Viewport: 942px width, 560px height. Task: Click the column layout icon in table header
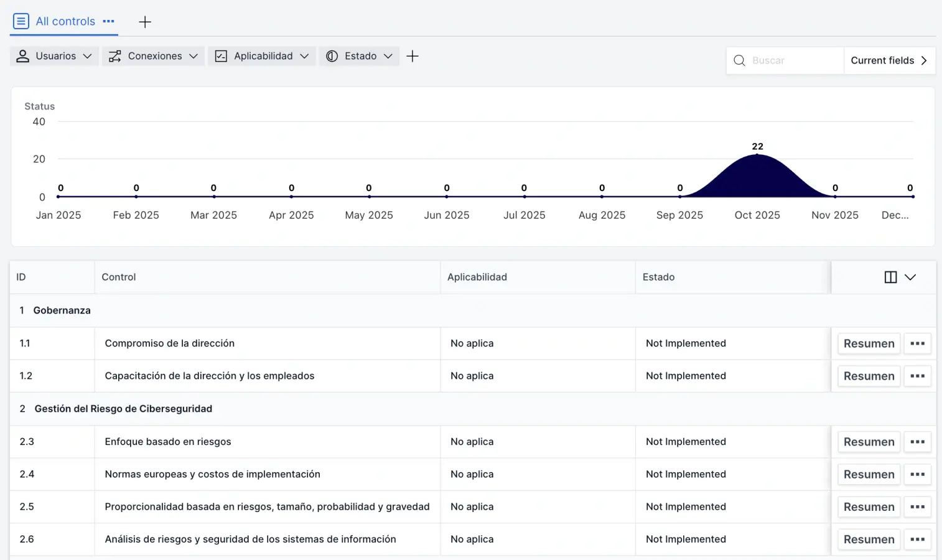pyautogui.click(x=890, y=278)
